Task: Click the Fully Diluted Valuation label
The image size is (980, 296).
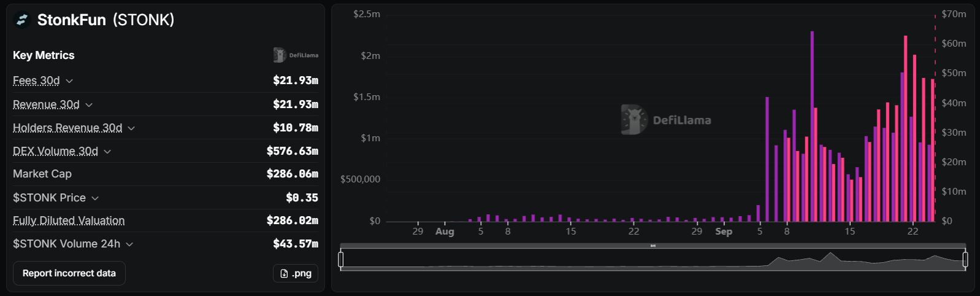Action: coord(69,220)
